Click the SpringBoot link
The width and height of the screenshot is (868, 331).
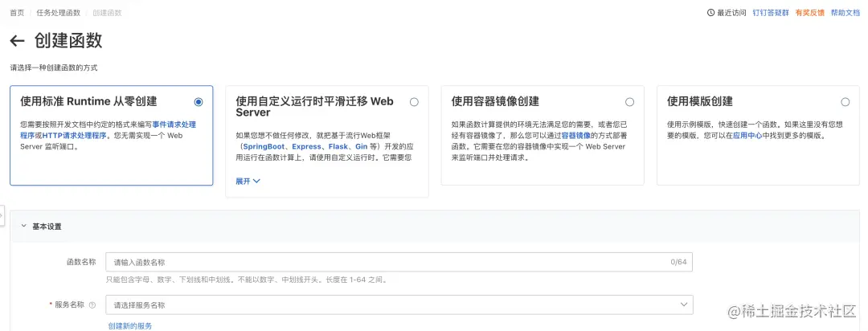pyautogui.click(x=264, y=147)
